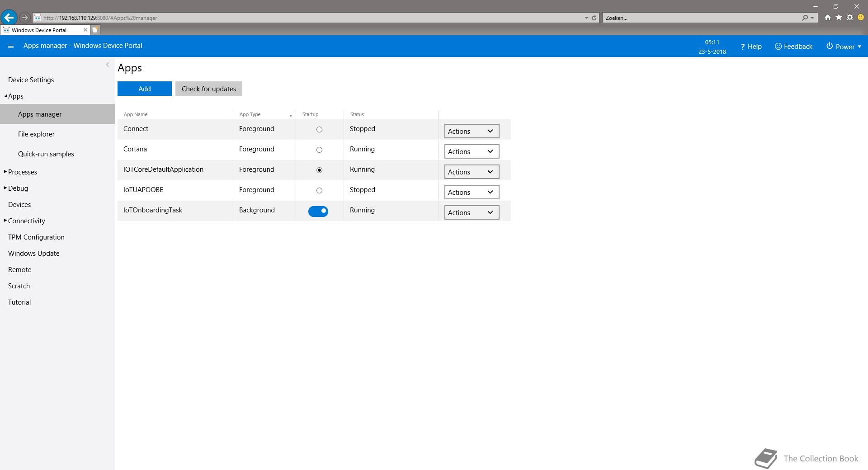Select the Cortana app name
The height and width of the screenshot is (470, 868).
135,149
